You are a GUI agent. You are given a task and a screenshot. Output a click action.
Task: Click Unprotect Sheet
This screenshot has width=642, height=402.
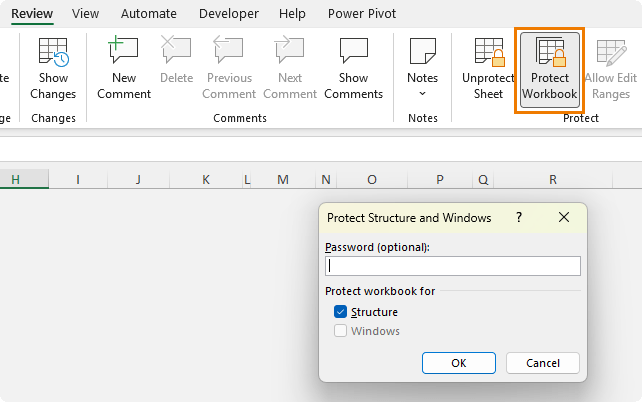(488, 69)
